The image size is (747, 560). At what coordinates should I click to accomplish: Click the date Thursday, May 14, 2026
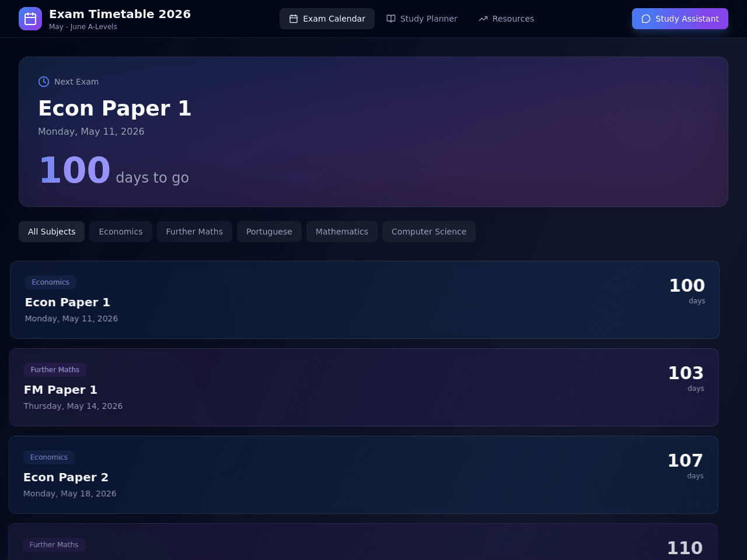pyautogui.click(x=73, y=406)
